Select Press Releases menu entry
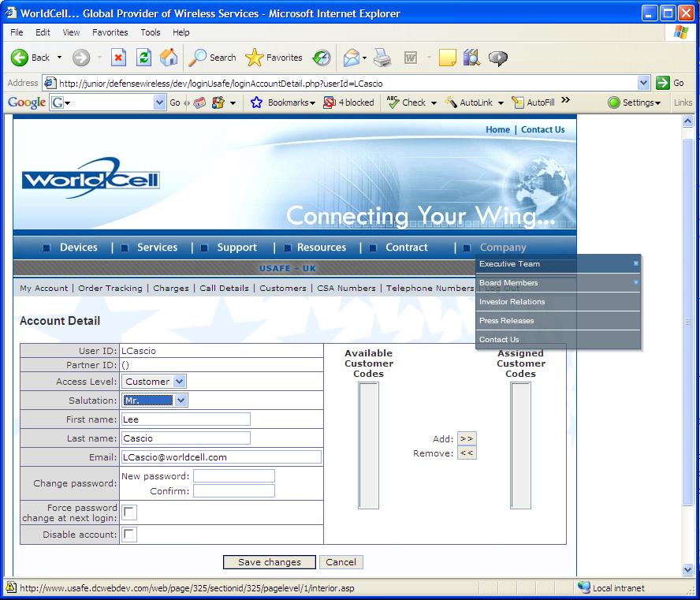The height and width of the screenshot is (600, 700). click(x=558, y=321)
